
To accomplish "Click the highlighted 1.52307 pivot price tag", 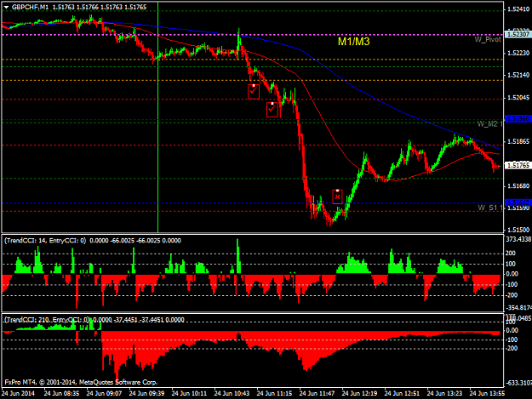I will [x=518, y=34].
